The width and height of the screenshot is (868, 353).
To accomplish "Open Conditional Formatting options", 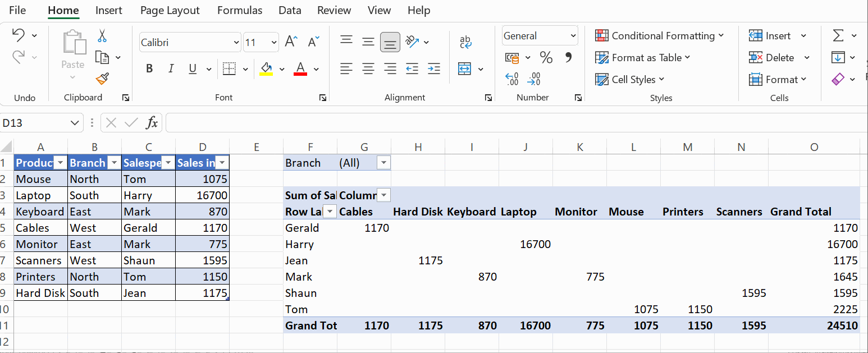I will (661, 35).
